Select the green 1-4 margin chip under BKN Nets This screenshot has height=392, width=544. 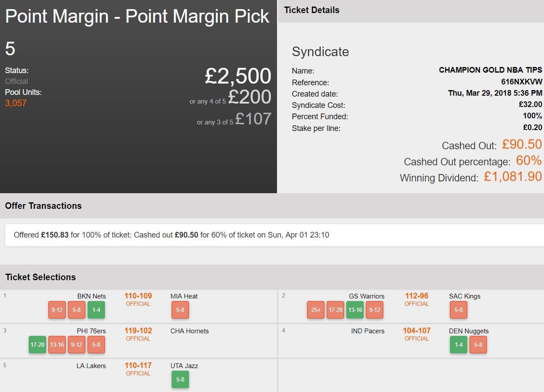click(96, 310)
